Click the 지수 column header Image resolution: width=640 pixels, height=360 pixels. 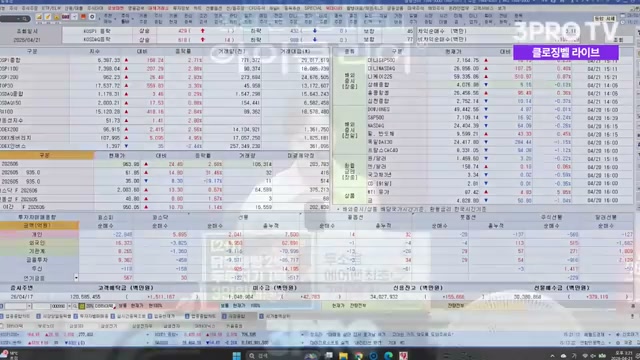94,51
